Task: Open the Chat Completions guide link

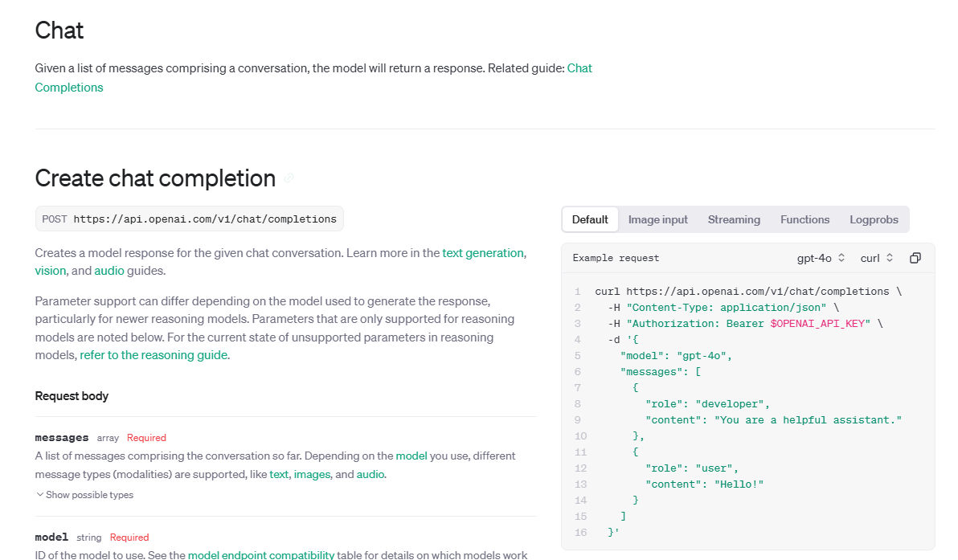Action: pos(69,87)
